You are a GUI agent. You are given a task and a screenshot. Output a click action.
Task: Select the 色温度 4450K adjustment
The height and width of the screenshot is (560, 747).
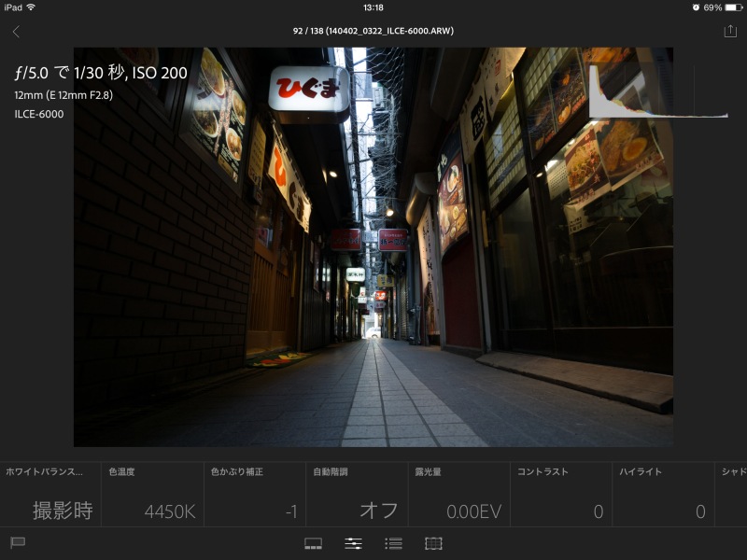tap(152, 495)
